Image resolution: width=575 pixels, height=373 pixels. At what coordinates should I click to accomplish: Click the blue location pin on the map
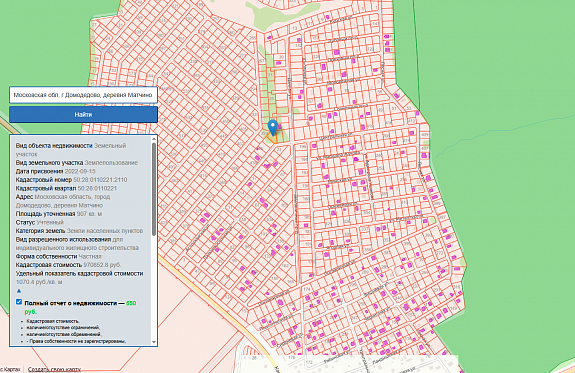pyautogui.click(x=272, y=128)
